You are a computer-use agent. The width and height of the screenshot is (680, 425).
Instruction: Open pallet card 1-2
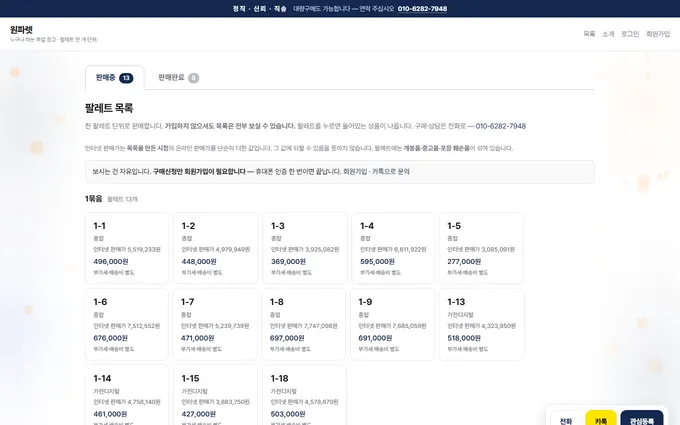click(x=216, y=248)
